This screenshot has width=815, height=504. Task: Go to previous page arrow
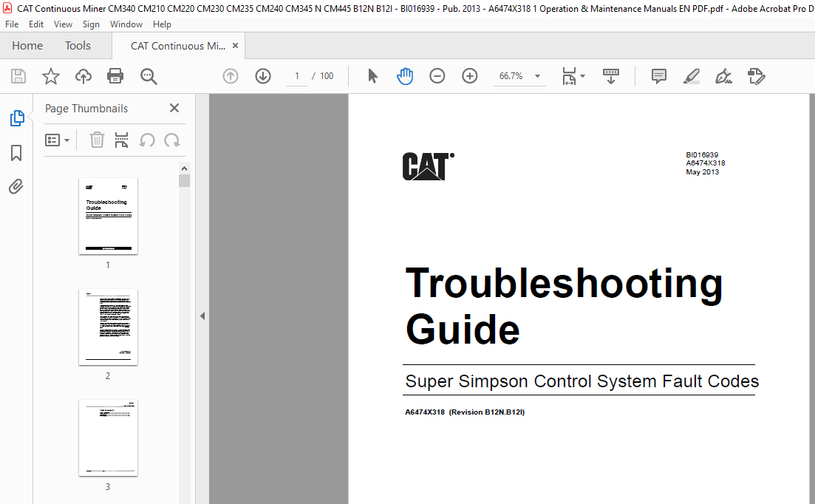point(231,76)
